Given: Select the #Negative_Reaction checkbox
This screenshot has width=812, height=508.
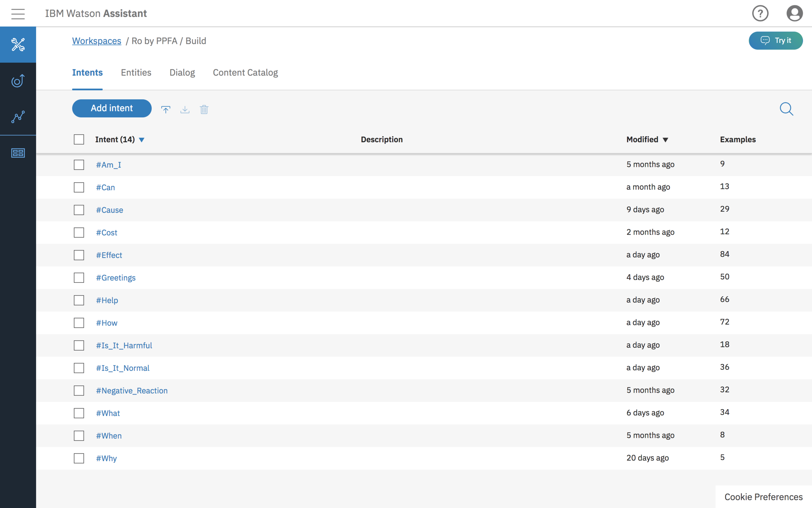Looking at the screenshot, I should 79,391.
